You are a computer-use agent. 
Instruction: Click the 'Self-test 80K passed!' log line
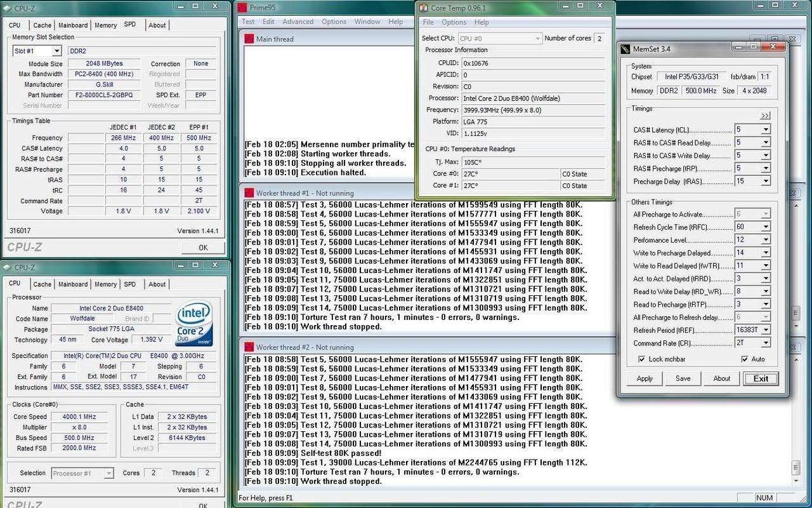click(313, 453)
